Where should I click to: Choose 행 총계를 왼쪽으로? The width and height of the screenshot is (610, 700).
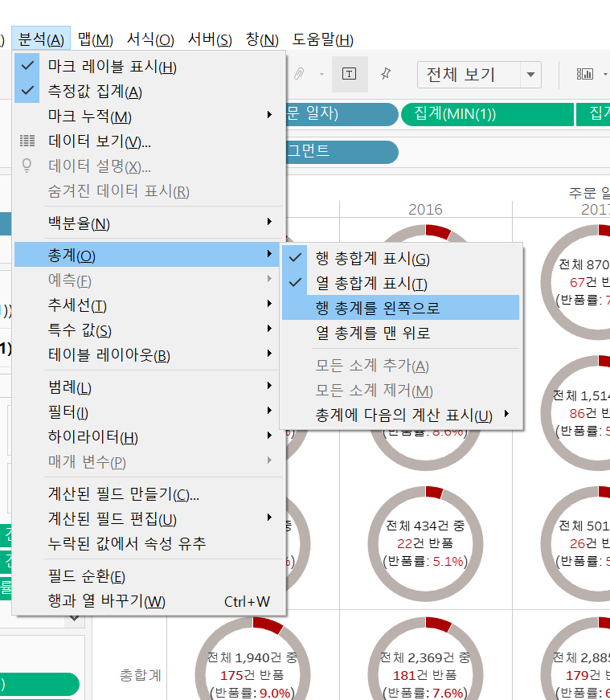point(400,308)
